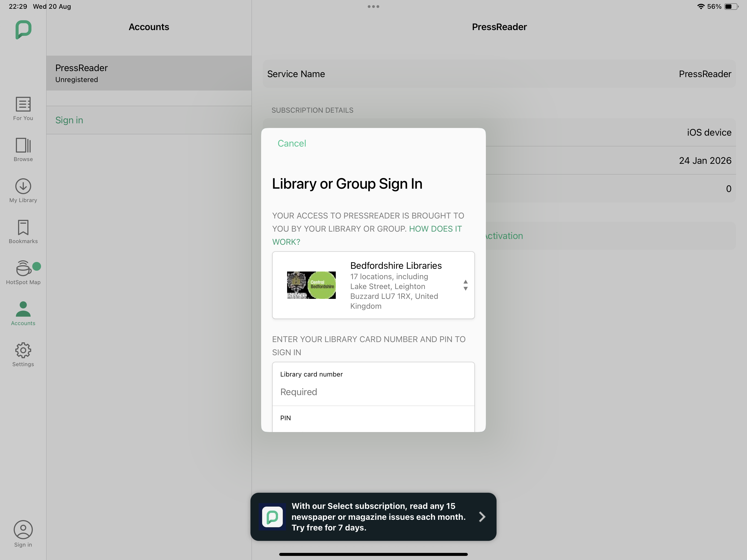Select the PressReader Unregistered account row
Screen dimensions: 747x560
click(x=149, y=73)
